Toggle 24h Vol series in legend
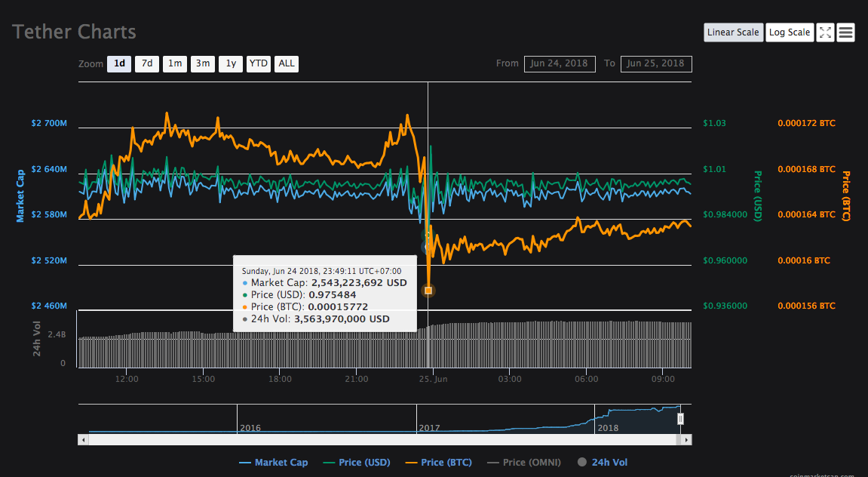Image resolution: width=868 pixels, height=477 pixels. 603,463
